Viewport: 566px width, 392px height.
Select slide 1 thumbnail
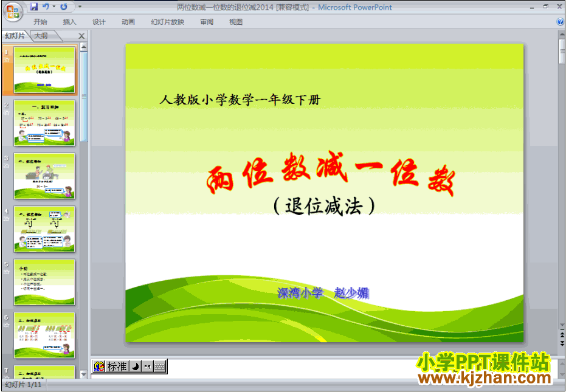[44, 70]
